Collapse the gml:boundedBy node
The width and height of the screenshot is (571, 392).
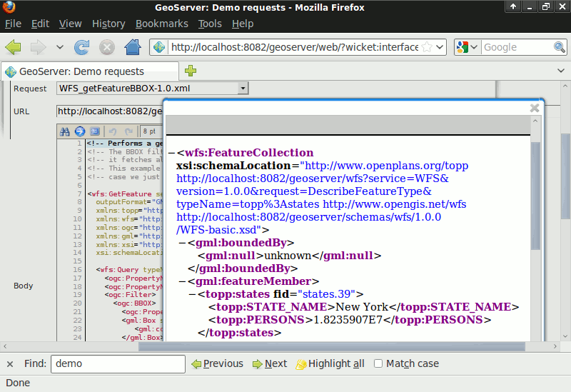coord(182,243)
